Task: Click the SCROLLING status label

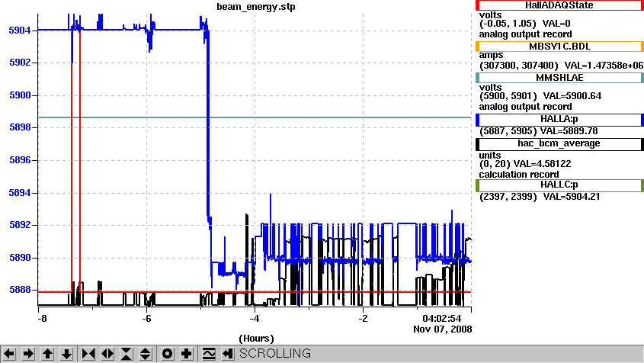Action: [275, 354]
